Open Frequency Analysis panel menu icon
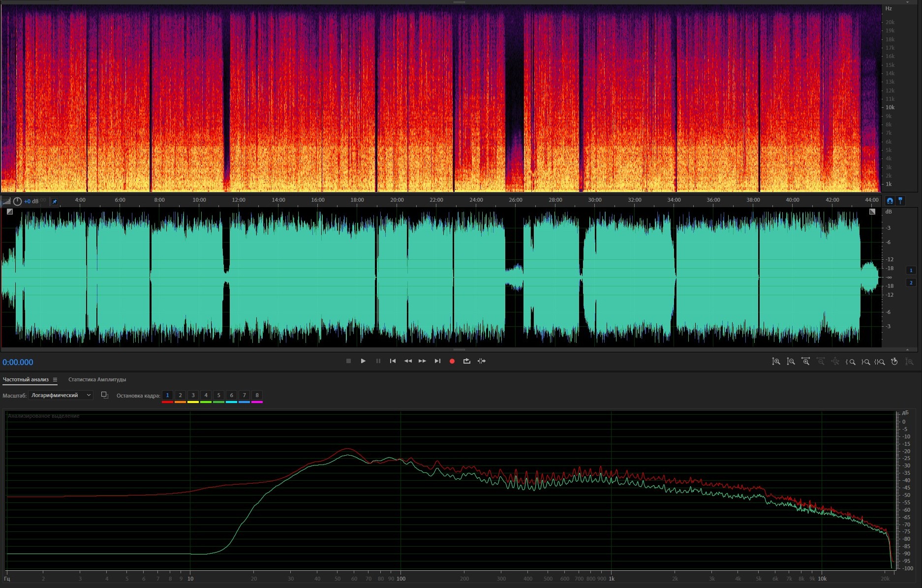922x588 pixels. [55, 380]
